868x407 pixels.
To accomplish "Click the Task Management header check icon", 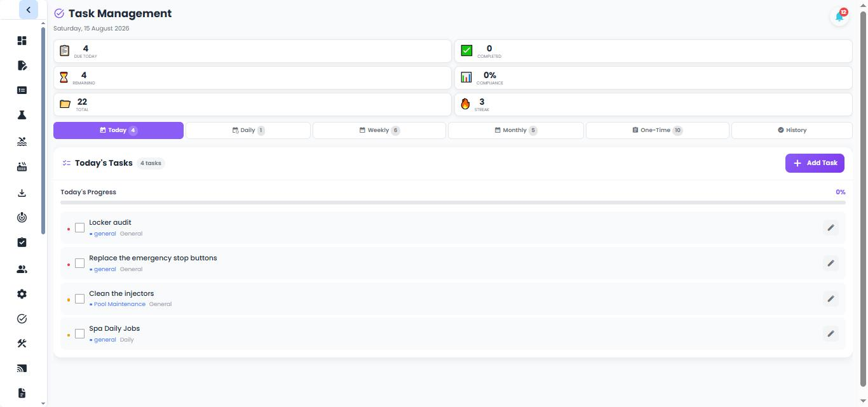I will (x=59, y=13).
